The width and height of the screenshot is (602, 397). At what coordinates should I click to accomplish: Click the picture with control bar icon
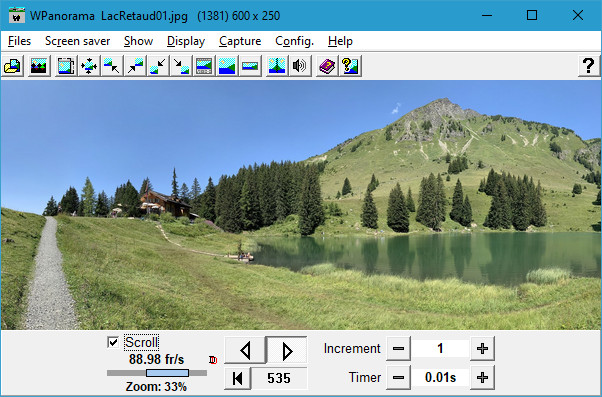(x=204, y=66)
